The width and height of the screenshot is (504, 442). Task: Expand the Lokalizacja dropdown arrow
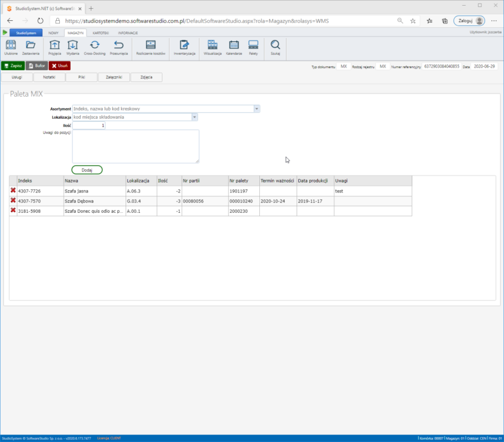194,117
